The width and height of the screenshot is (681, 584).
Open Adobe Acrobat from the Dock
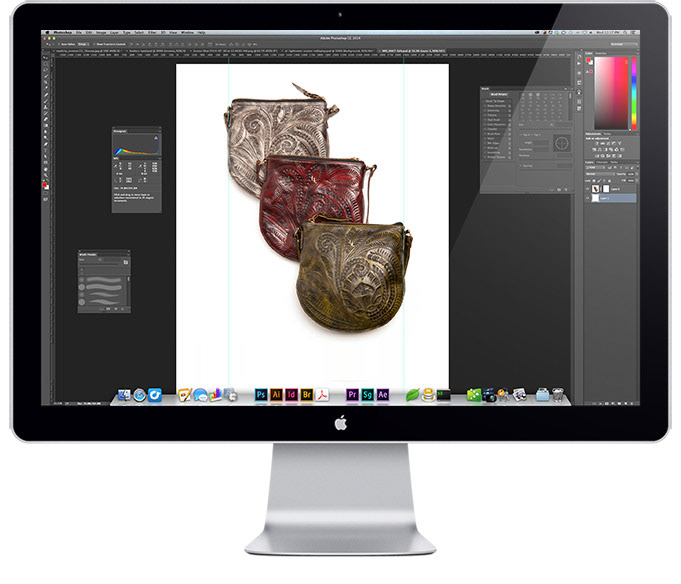pos(322,395)
